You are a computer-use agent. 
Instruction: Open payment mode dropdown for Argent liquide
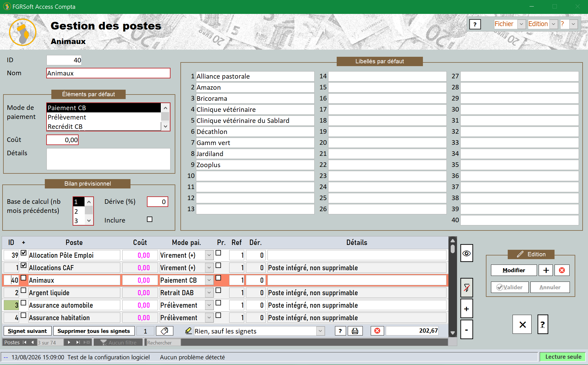pos(209,292)
